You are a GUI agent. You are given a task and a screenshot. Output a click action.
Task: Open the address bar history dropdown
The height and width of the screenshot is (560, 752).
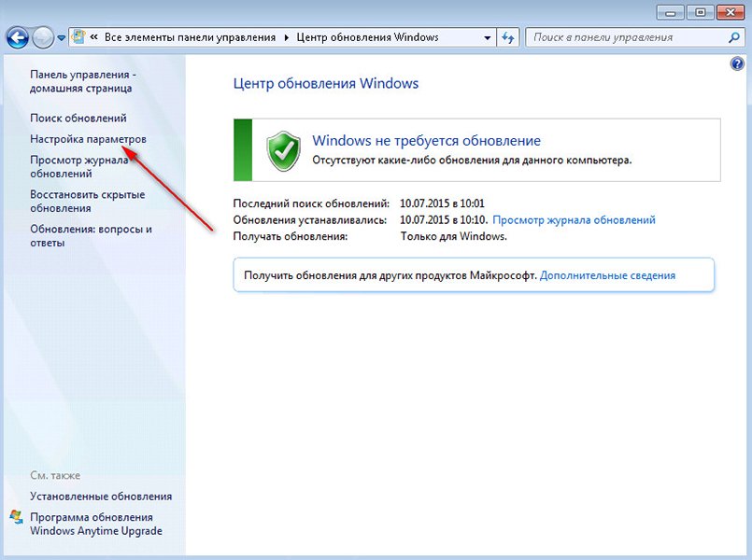(488, 37)
